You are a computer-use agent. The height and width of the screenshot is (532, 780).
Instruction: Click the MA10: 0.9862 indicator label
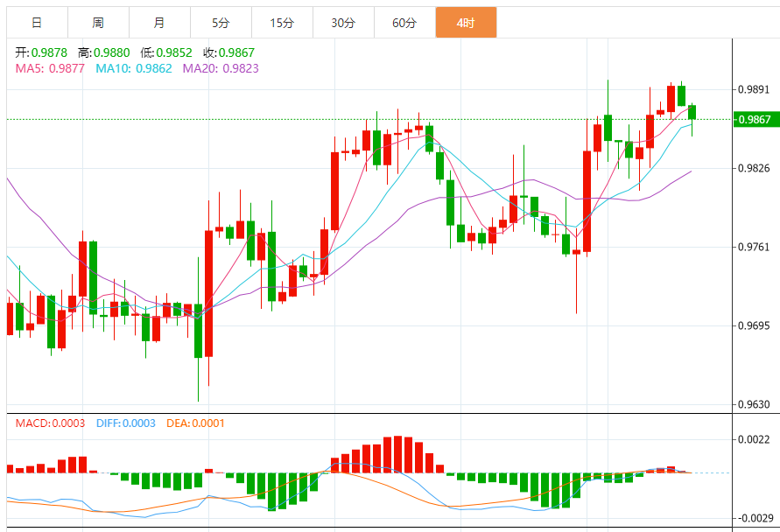click(x=134, y=68)
